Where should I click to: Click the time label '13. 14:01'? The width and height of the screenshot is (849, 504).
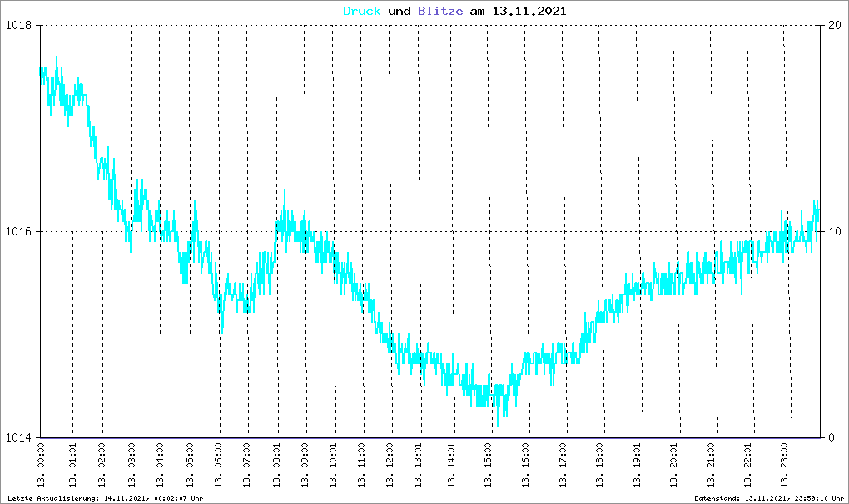(452, 465)
